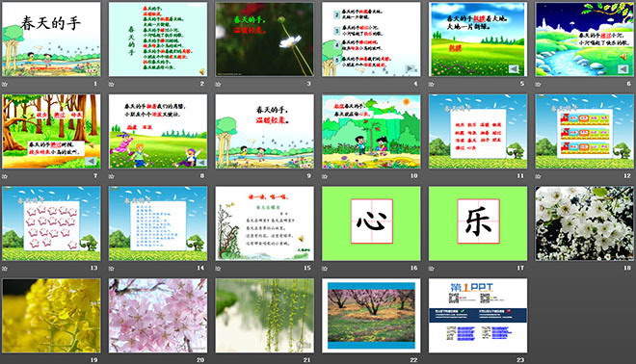Screen dimensions: 636x364
Task: Select slide 2 with the vertical green poem title
Action: click(x=158, y=39)
